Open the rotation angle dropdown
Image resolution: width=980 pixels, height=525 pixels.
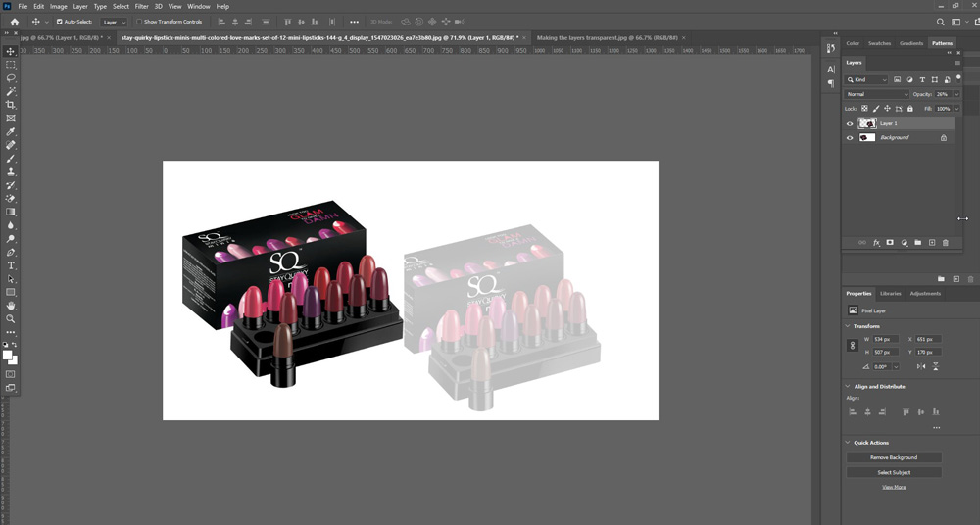coord(897,367)
